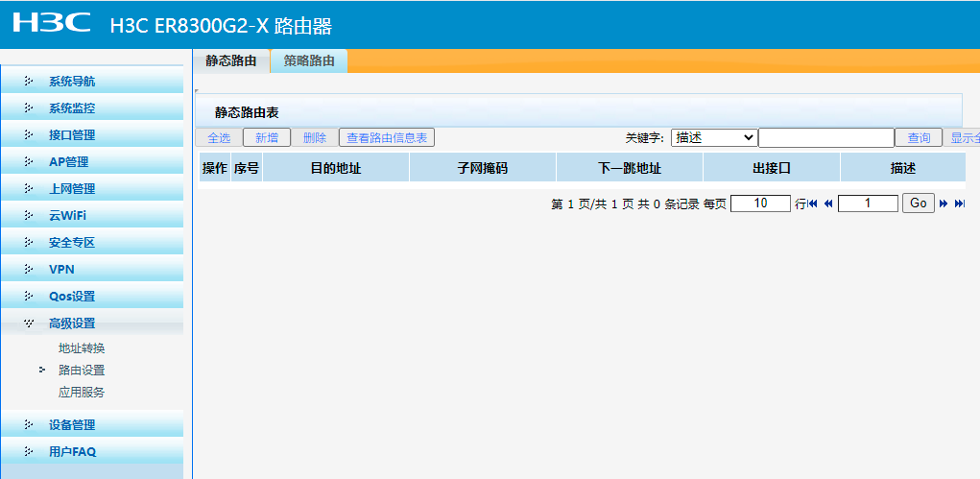Click 子网掩码 column header

[483, 168]
